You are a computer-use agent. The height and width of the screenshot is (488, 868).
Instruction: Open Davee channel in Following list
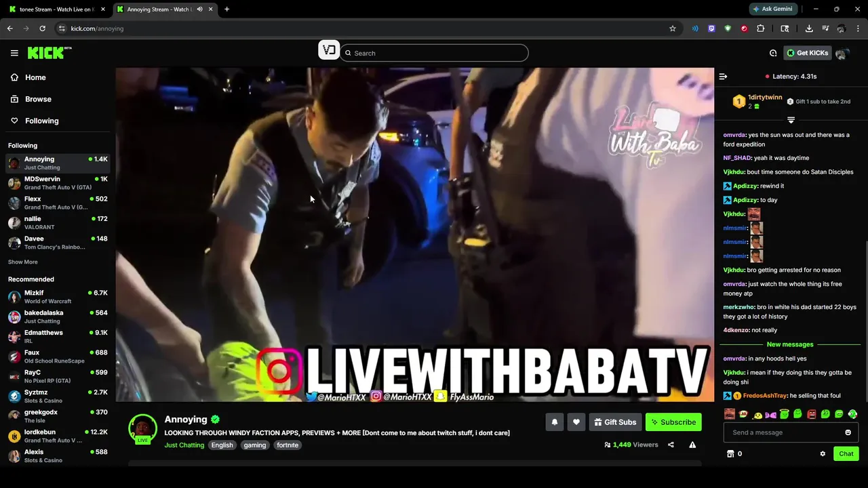click(58, 243)
